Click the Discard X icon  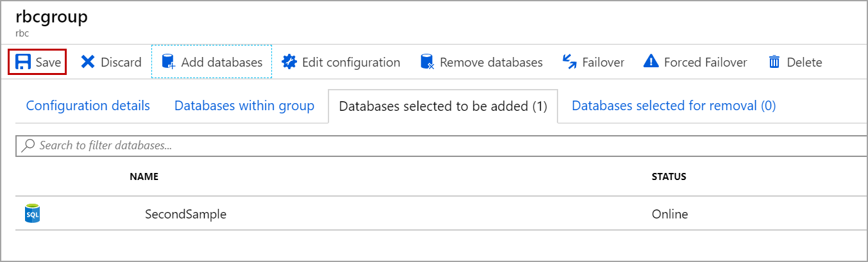click(88, 62)
